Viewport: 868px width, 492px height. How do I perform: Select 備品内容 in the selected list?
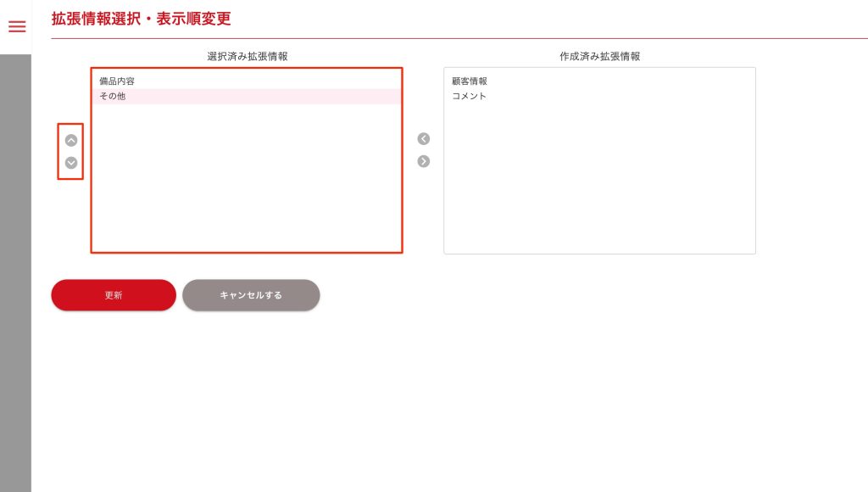coord(117,81)
